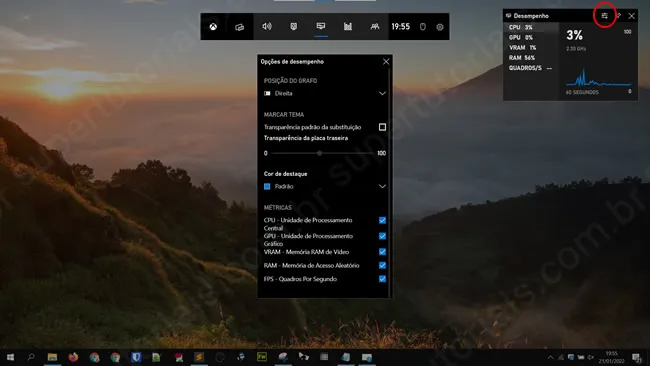Open the Windows Start button
The height and width of the screenshot is (366, 650).
tap(10, 357)
